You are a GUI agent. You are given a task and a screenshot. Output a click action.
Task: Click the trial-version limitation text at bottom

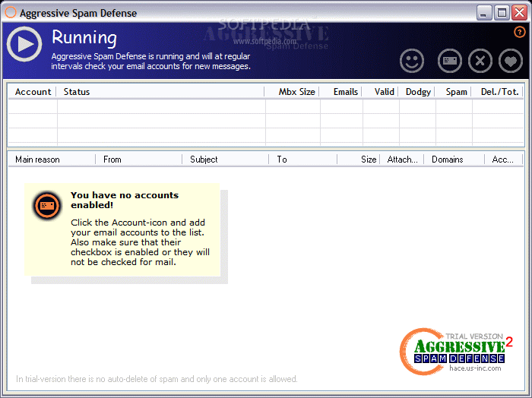coord(157,379)
